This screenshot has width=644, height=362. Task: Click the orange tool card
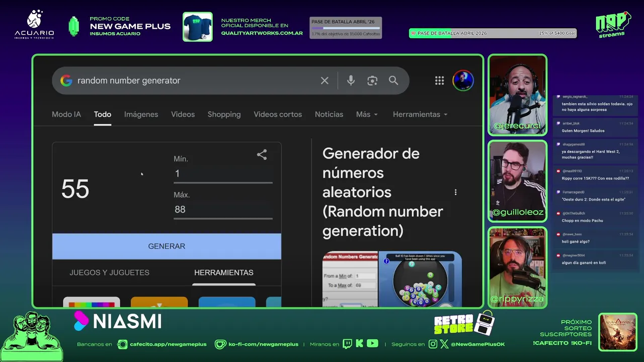159,302
